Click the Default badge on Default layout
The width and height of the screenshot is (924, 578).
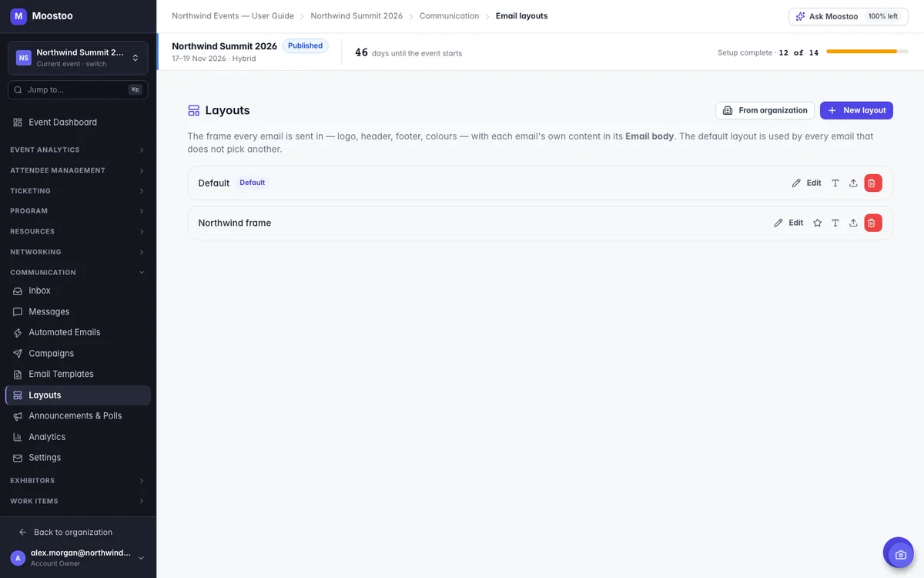pos(252,183)
